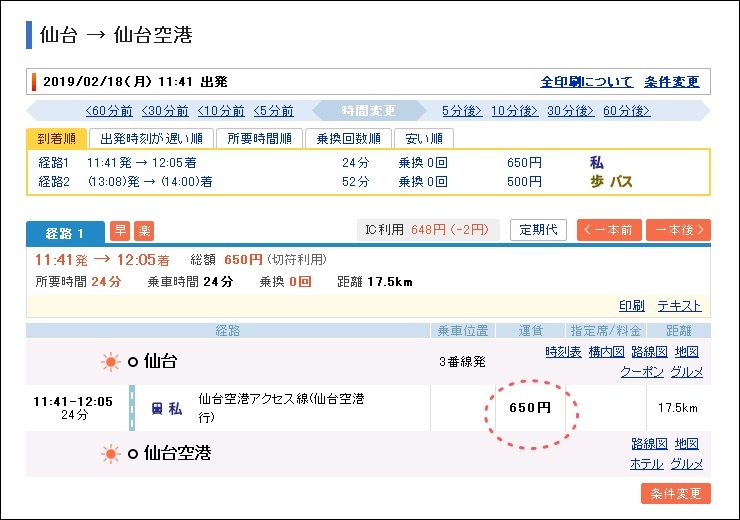The width and height of the screenshot is (740, 520).
Task: Click the train icon next to 私
Action: click(x=157, y=409)
